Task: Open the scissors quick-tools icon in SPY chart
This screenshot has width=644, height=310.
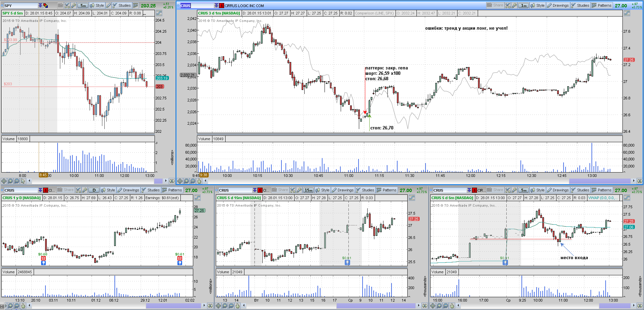Action: pos(67,5)
